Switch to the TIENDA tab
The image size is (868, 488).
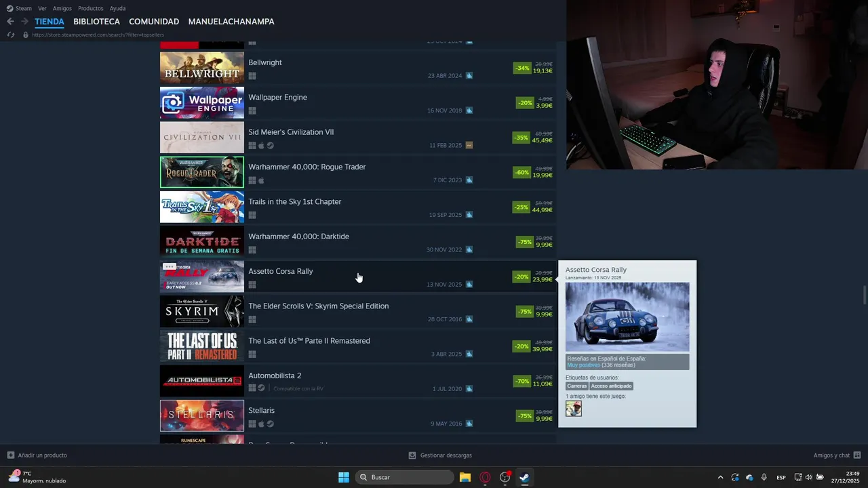click(50, 22)
